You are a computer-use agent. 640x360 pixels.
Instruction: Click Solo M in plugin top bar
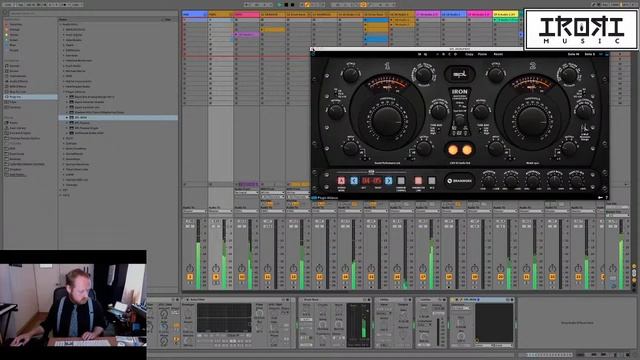[x=573, y=54]
